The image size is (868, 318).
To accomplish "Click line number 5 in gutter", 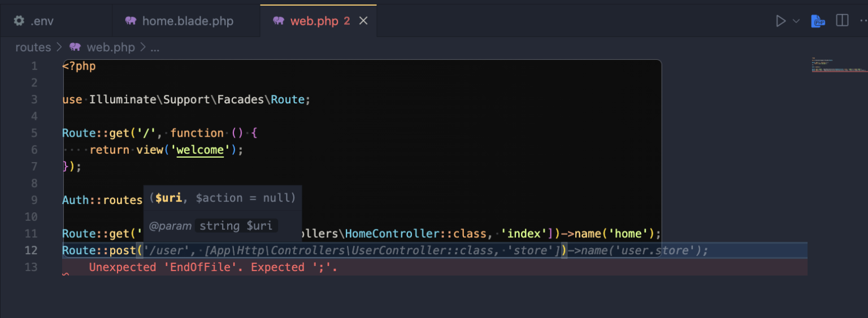I will pos(34,133).
